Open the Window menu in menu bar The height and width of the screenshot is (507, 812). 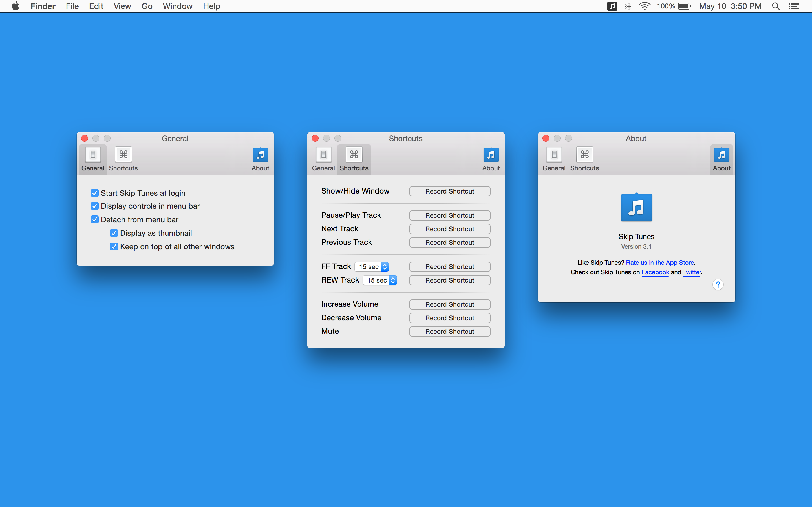(x=177, y=6)
